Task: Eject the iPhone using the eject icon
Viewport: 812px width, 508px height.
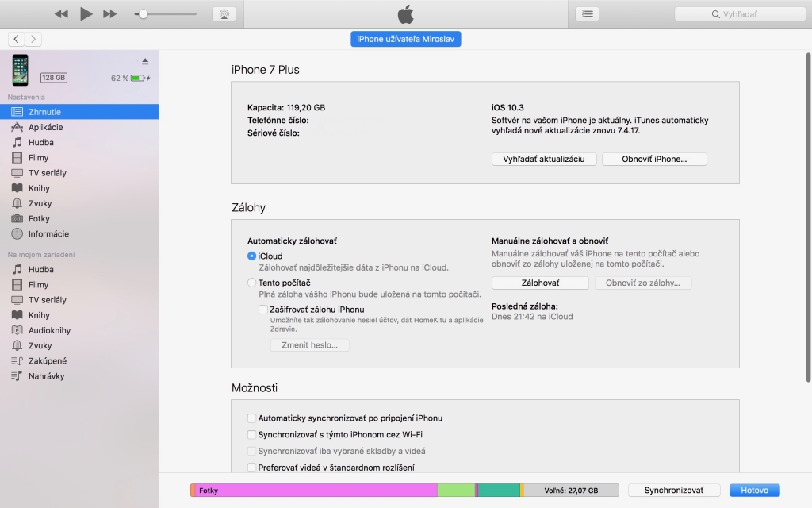Action: (x=145, y=61)
